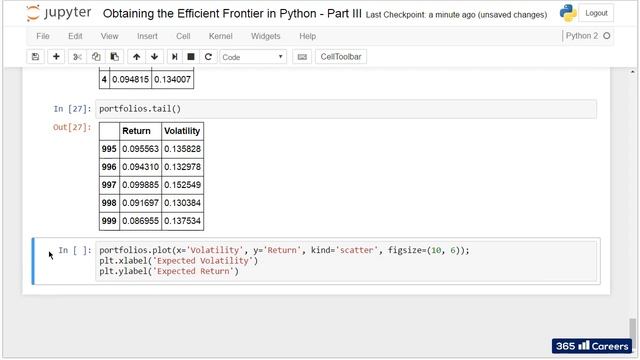
Task: Click the CellToolbar button
Action: 341,57
